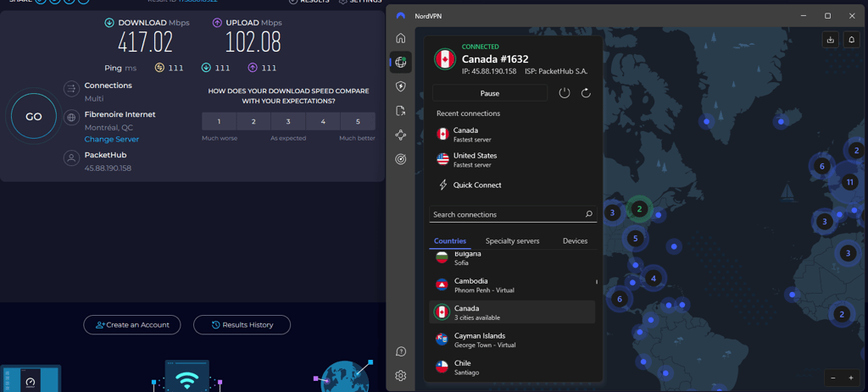This screenshot has width=868, height=392.
Task: Open Dark Web Monitor target icon
Action: pos(401,159)
